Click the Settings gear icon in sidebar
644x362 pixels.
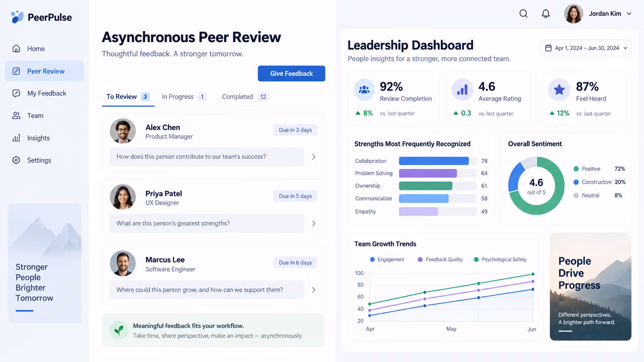point(16,160)
